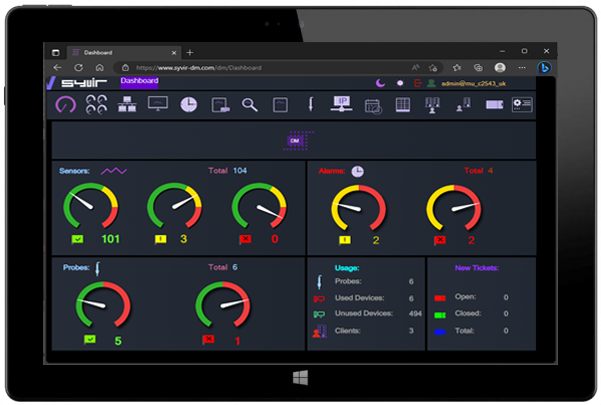Open the clock toolbar icon

(189, 105)
